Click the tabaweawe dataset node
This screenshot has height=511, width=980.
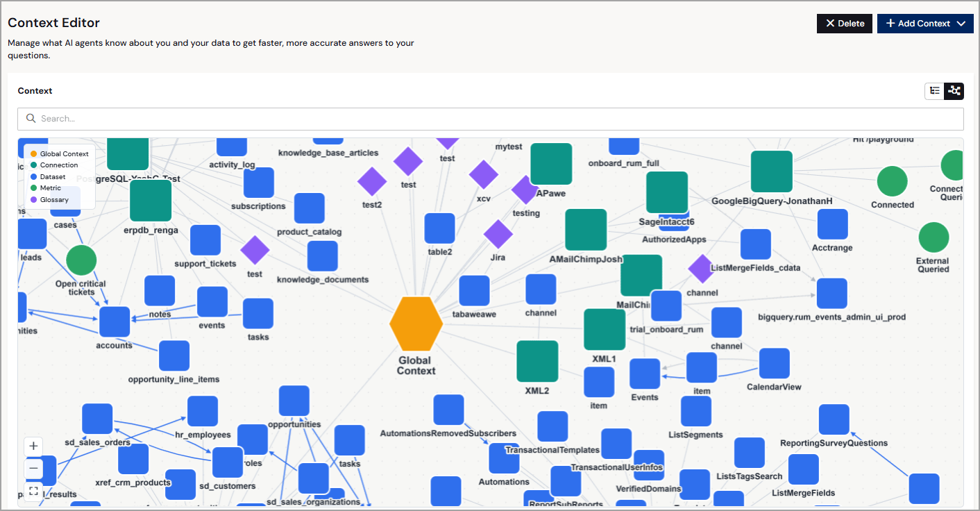475,291
